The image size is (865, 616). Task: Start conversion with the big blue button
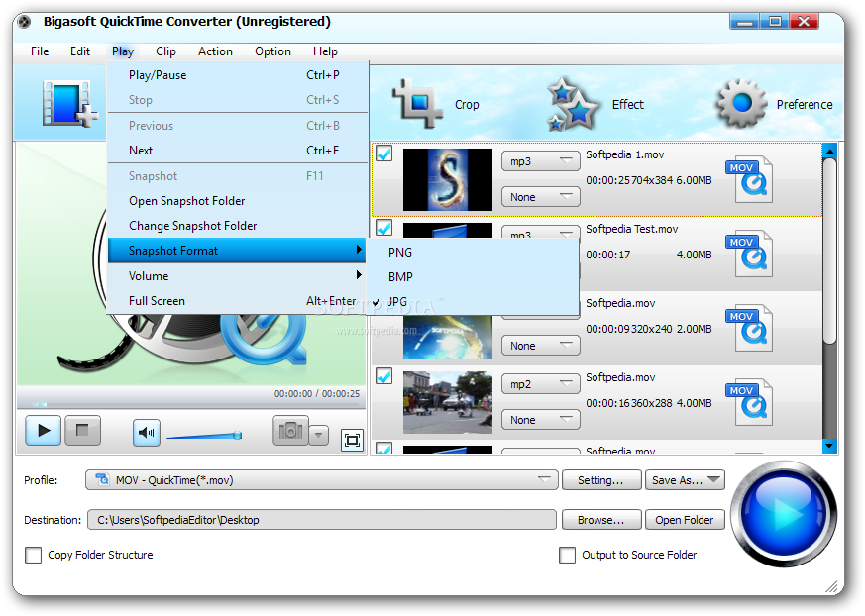click(784, 513)
